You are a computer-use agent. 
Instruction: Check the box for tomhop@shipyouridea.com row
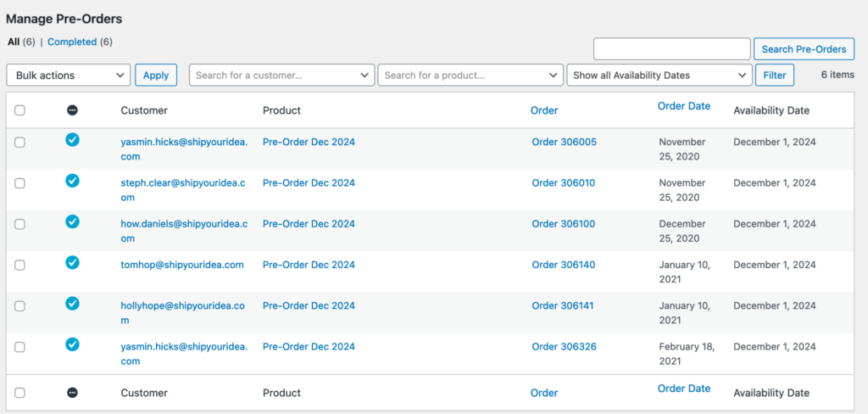(x=20, y=266)
